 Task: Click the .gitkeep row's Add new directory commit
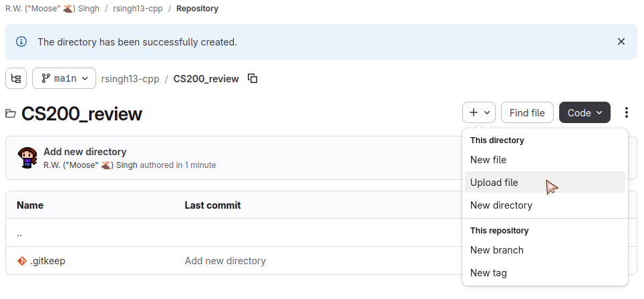225,261
